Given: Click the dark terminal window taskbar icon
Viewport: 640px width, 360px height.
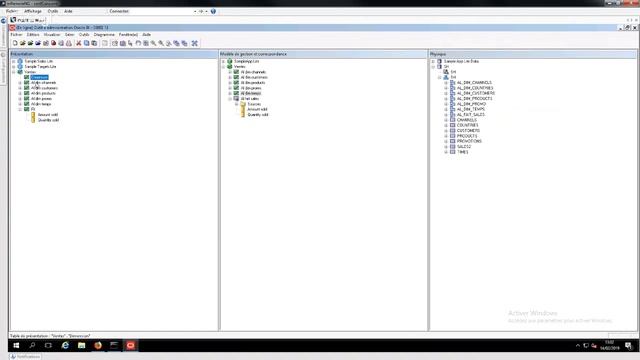Looking at the screenshot, I should click(114, 345).
